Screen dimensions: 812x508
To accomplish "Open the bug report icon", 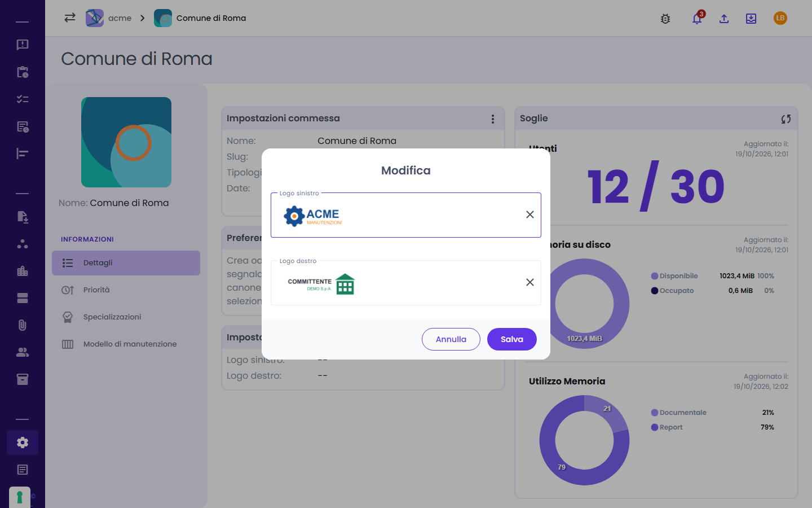I will point(665,19).
